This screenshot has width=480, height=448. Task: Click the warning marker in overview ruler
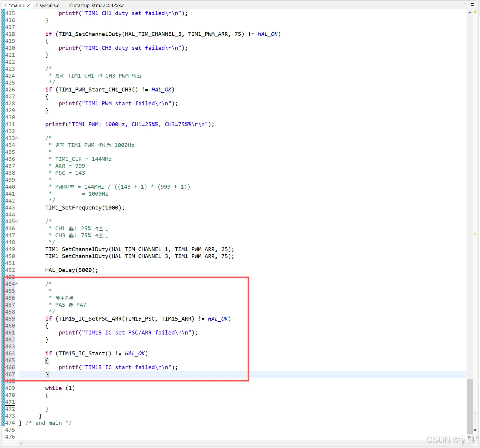[475, 12]
